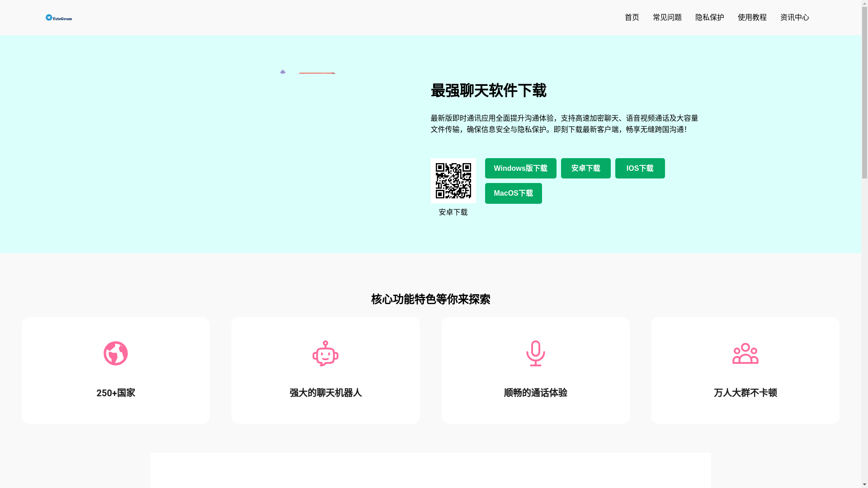Image resolution: width=868 pixels, height=488 pixels.
Task: Click the MacOS下载 button
Action: pyautogui.click(x=513, y=193)
